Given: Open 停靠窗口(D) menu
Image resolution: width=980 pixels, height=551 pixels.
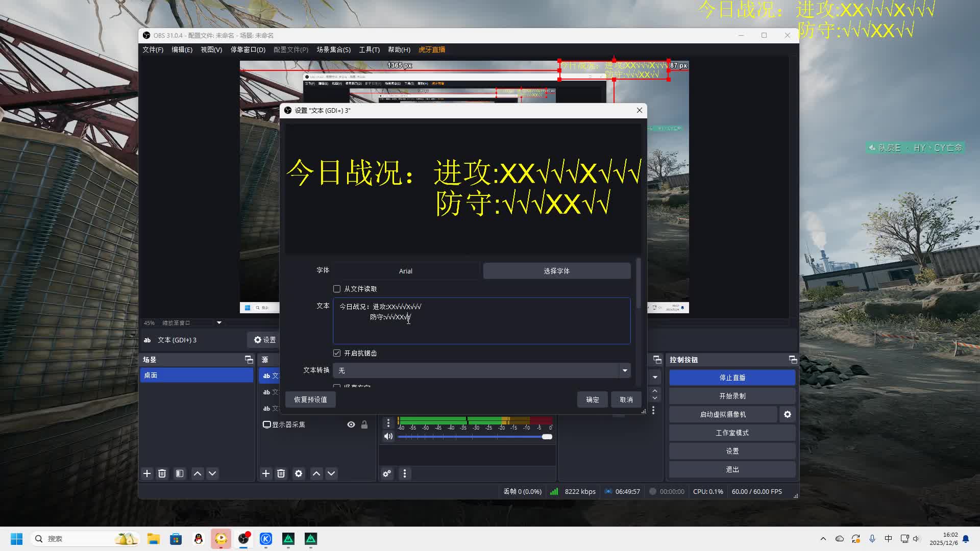Looking at the screenshot, I should [x=248, y=49].
